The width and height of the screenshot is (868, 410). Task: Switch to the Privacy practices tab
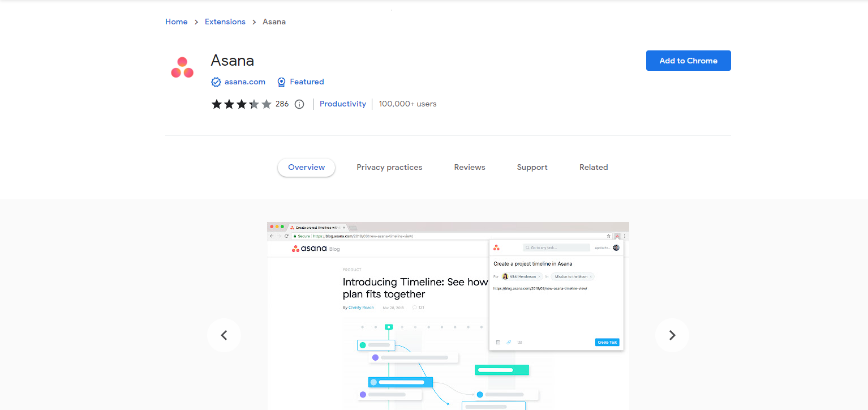(x=389, y=167)
